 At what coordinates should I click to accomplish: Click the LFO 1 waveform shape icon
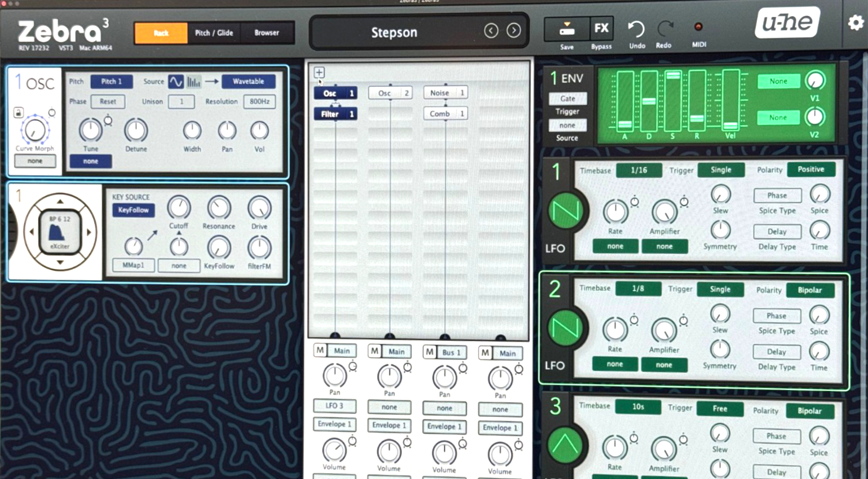[x=565, y=211]
